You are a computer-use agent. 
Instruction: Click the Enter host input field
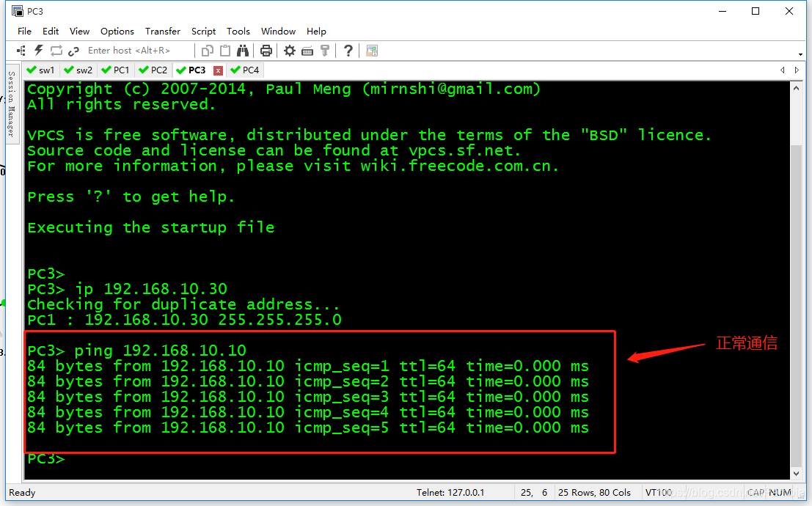(x=137, y=51)
